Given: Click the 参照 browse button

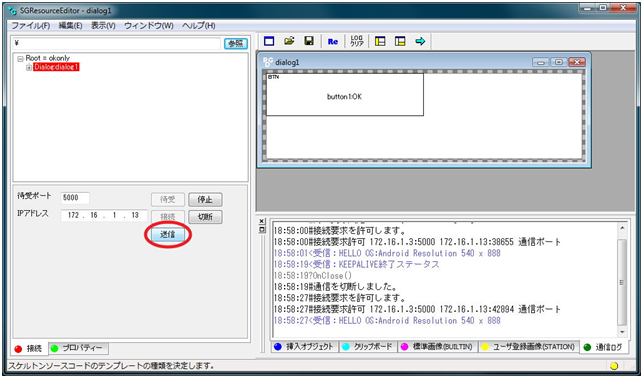Looking at the screenshot, I should (235, 44).
